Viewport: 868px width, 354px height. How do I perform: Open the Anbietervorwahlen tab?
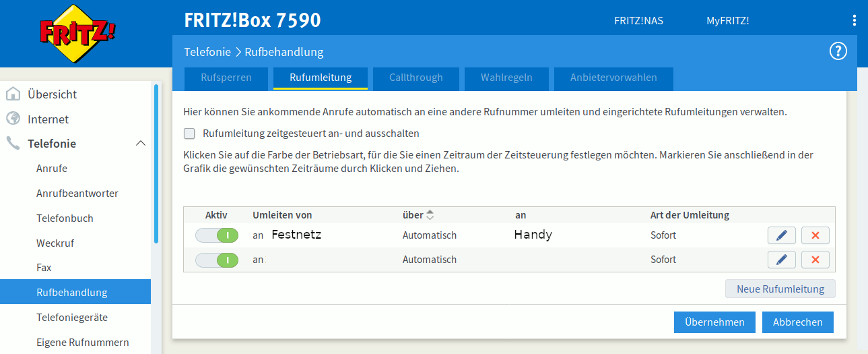coord(613,78)
